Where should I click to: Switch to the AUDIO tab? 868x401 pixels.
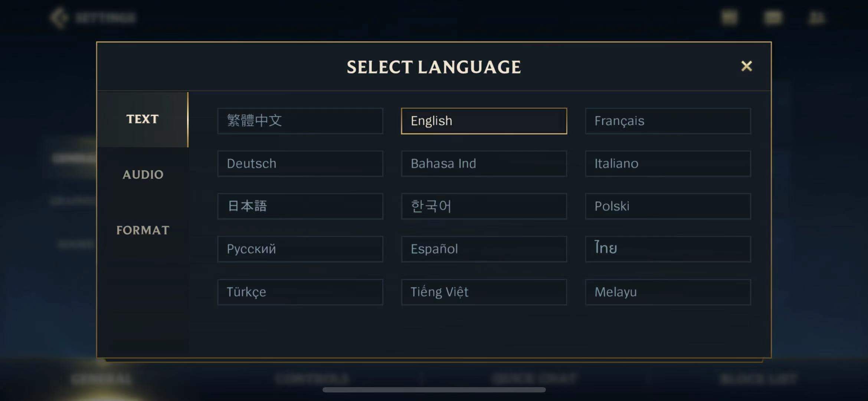pyautogui.click(x=143, y=175)
